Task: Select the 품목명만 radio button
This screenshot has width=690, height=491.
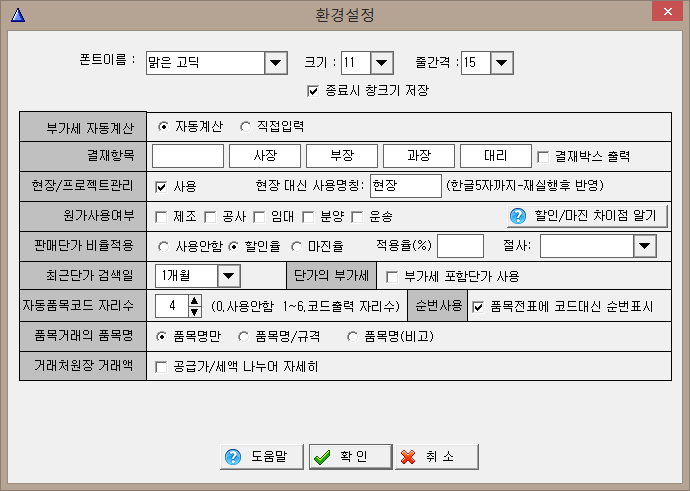Action: (162, 337)
